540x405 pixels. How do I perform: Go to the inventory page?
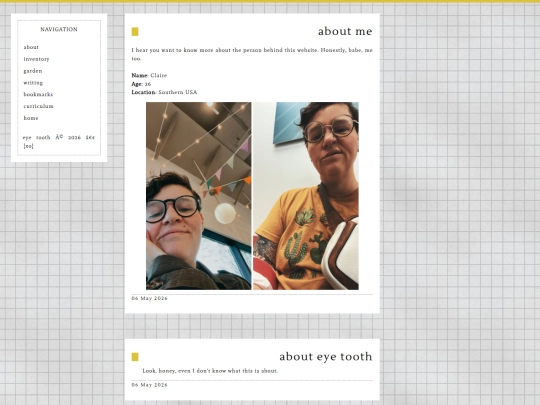(x=36, y=59)
